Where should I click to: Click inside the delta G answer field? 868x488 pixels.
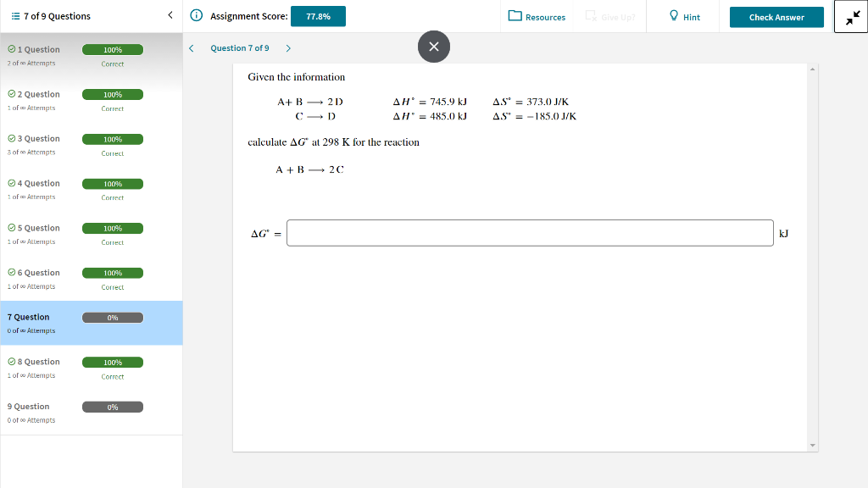coord(529,232)
